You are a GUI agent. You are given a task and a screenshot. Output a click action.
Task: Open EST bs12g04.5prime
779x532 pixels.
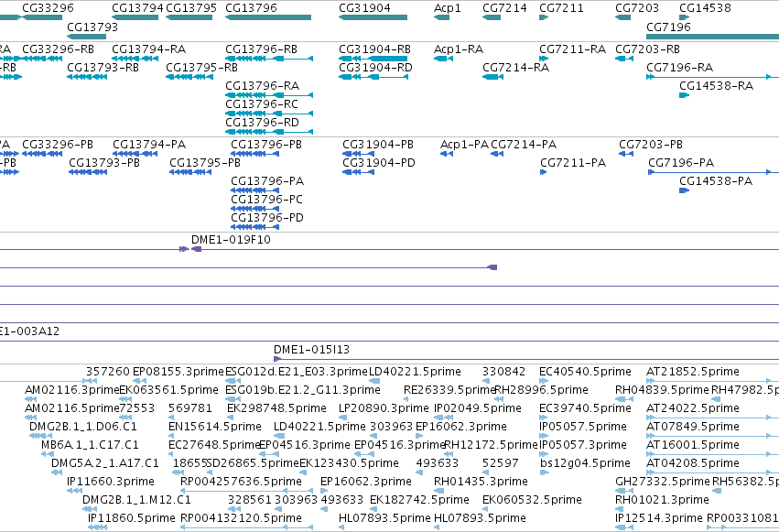[585, 463]
